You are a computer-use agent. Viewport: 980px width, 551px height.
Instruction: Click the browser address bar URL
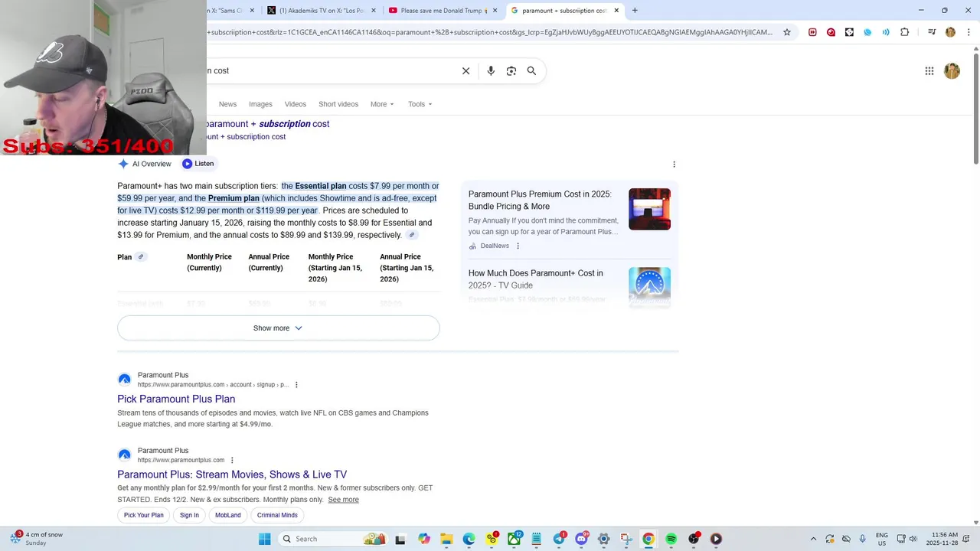[x=490, y=32]
